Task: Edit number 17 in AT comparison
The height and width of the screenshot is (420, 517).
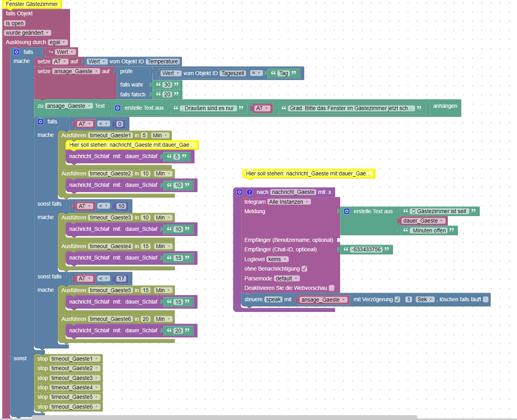Action: coord(121,278)
